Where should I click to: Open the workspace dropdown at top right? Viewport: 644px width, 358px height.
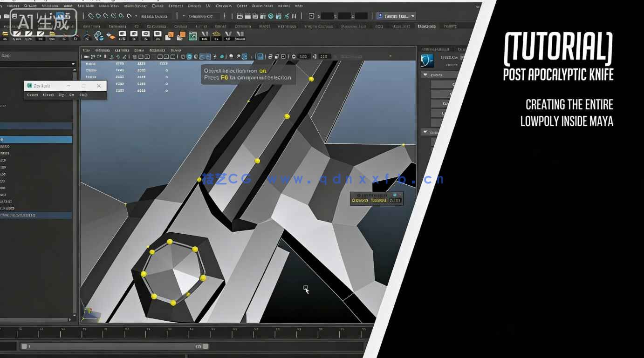(413, 16)
